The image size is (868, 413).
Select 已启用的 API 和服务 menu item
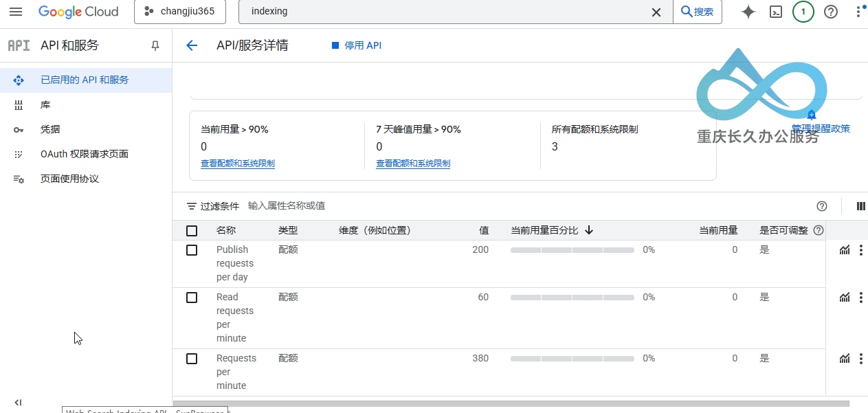86,80
